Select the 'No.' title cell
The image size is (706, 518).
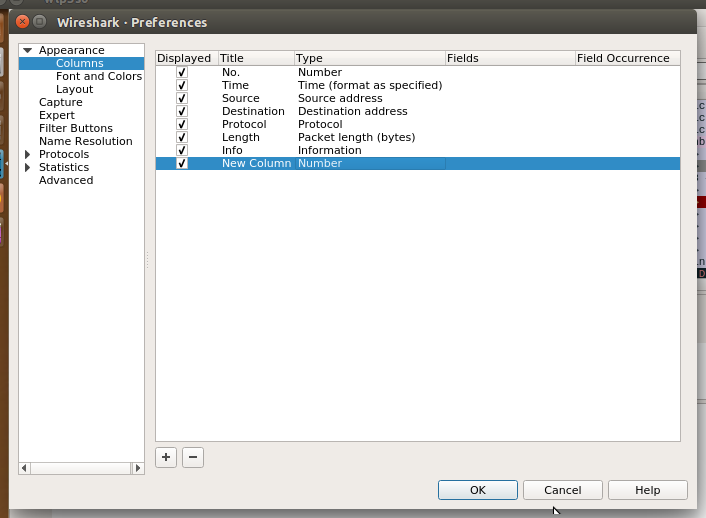click(231, 72)
